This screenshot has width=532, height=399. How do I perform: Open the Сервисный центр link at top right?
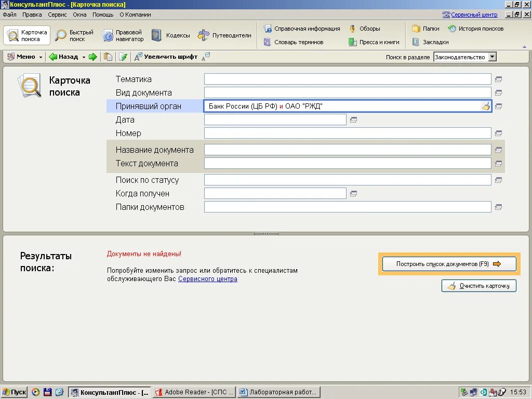474,15
